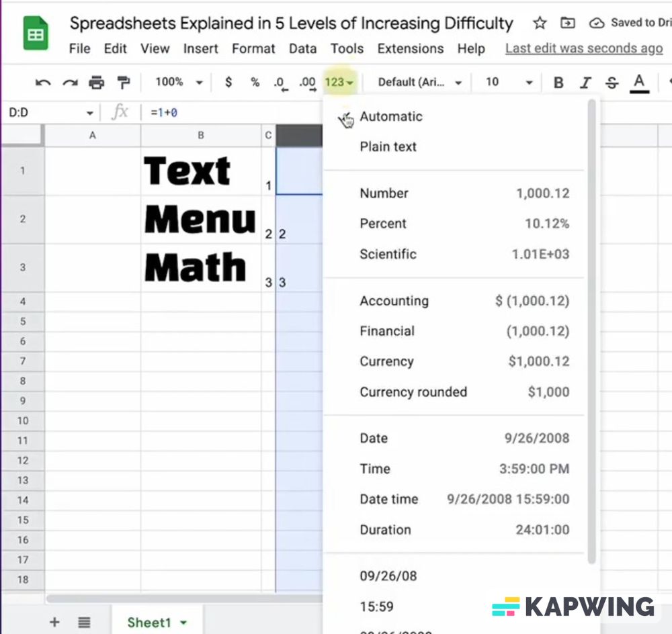Star this spreadsheet

(x=540, y=22)
